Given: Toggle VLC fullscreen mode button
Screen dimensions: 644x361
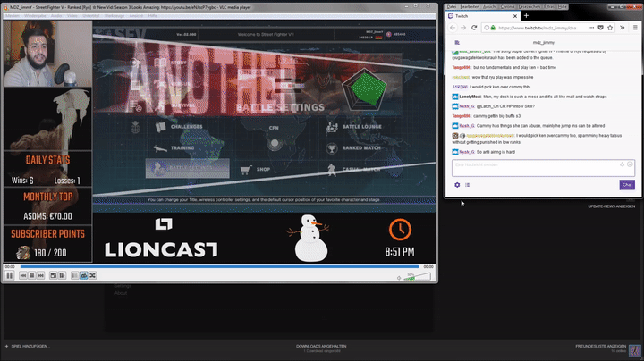Looking at the screenshot, I should point(54,275).
